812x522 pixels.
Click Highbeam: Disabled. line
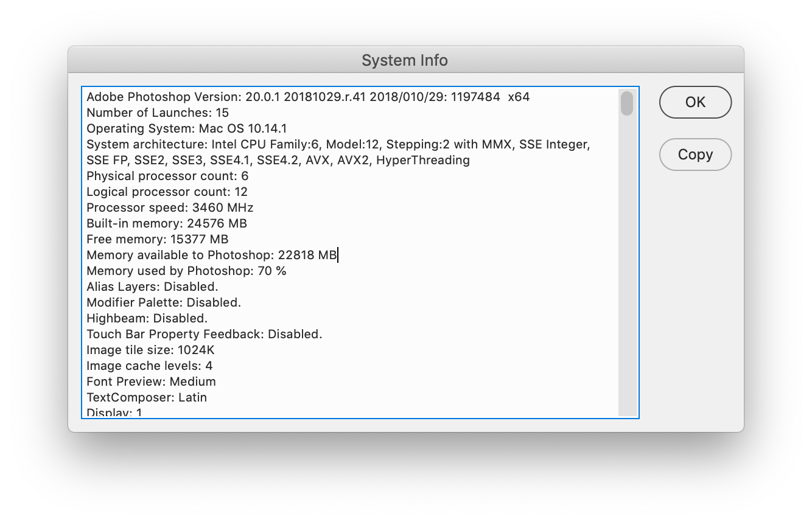[x=147, y=318]
